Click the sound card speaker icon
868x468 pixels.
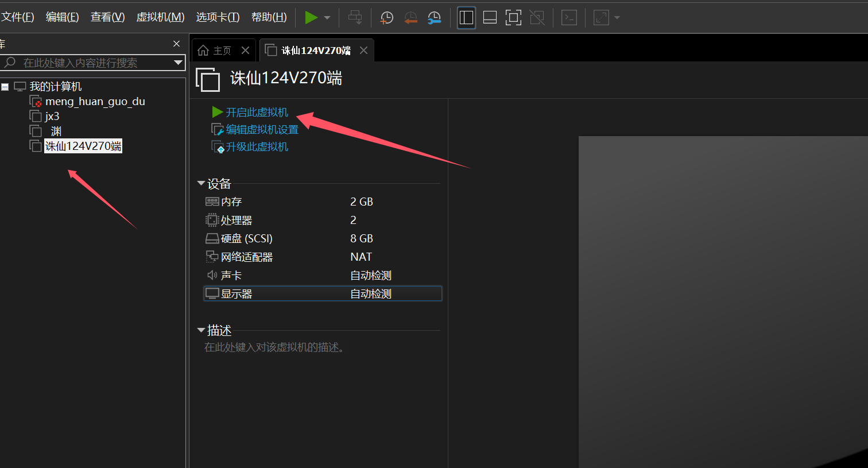[x=212, y=275]
